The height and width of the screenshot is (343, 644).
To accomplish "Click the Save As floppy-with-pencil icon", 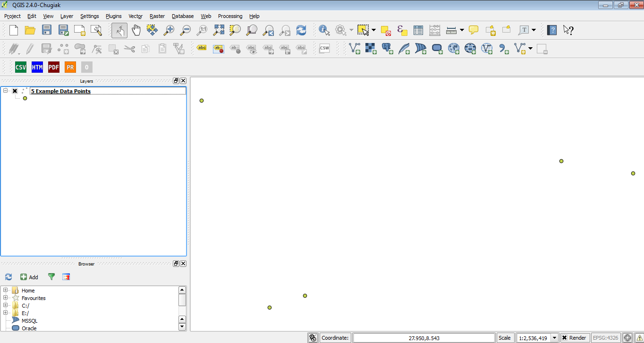I will coord(63,30).
